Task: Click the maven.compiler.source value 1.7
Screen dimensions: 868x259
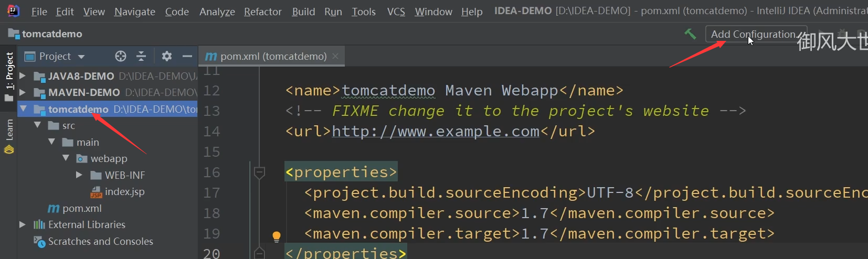Action: (534, 213)
